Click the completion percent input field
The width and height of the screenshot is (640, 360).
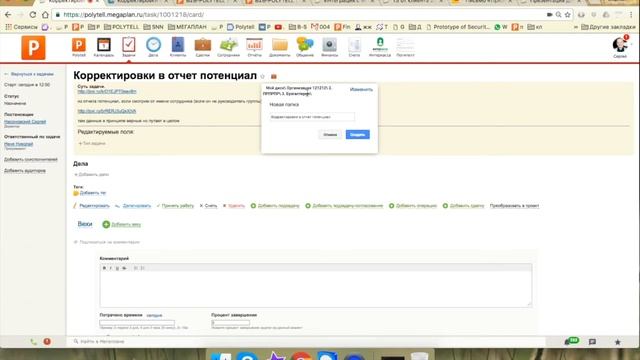tap(231, 323)
